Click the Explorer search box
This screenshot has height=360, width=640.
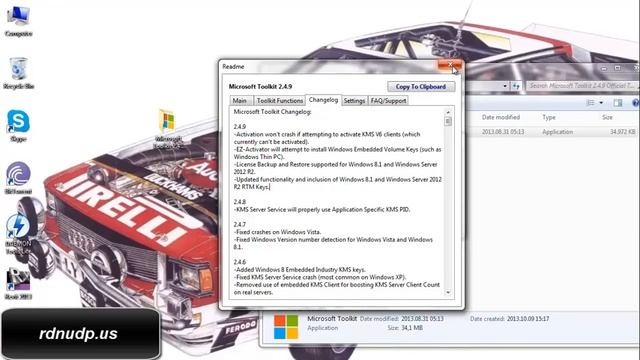tap(582, 86)
